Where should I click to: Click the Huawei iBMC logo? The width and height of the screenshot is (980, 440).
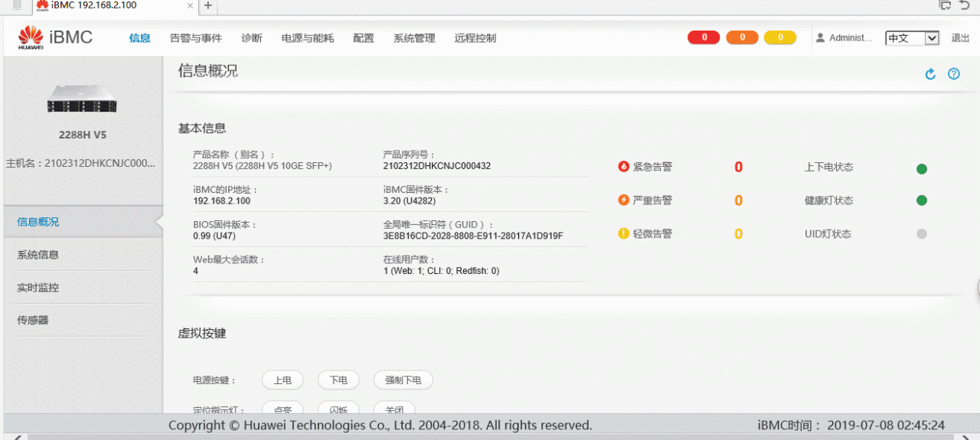55,37
